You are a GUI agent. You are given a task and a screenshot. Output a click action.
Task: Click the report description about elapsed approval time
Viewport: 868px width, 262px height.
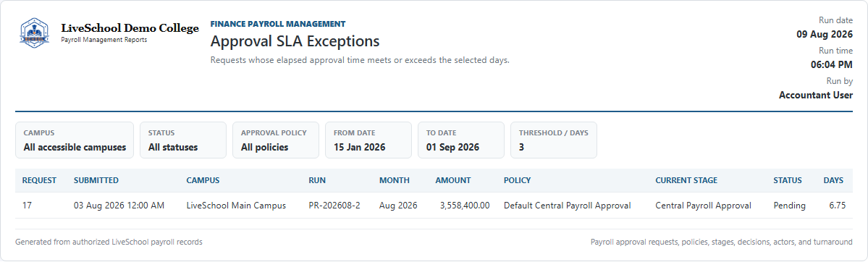coord(360,60)
